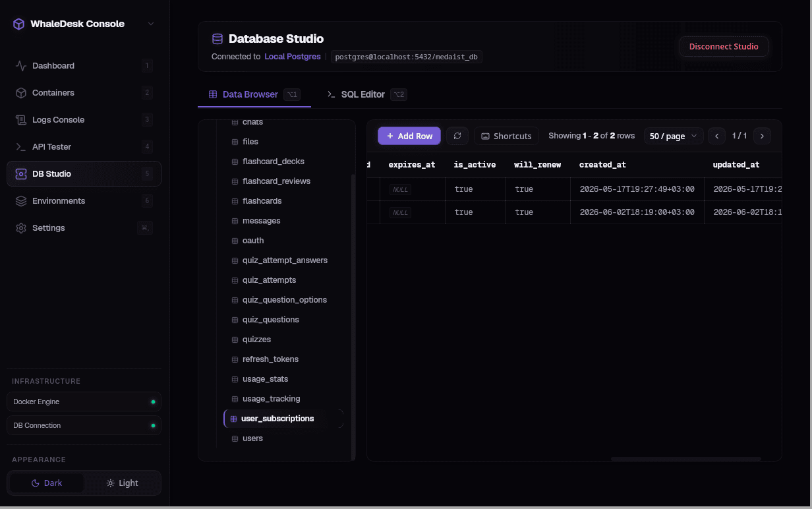Expand the WhaleDesk Console workspace chevron
The image size is (812, 509).
click(x=151, y=24)
